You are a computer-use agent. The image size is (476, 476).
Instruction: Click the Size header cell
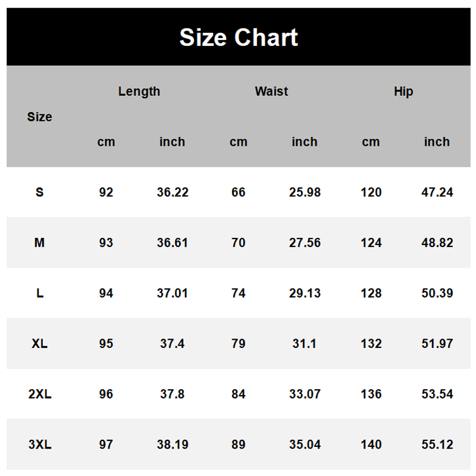(x=39, y=117)
